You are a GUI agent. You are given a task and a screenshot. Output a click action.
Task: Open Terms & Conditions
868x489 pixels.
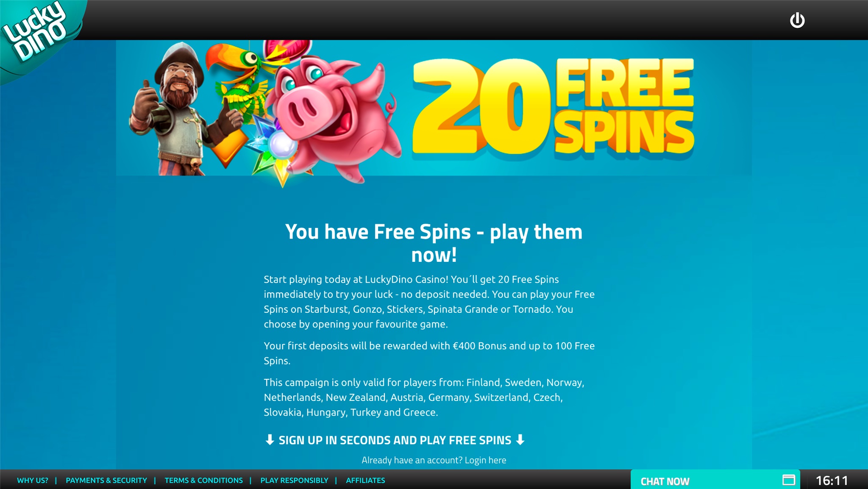pos(203,480)
